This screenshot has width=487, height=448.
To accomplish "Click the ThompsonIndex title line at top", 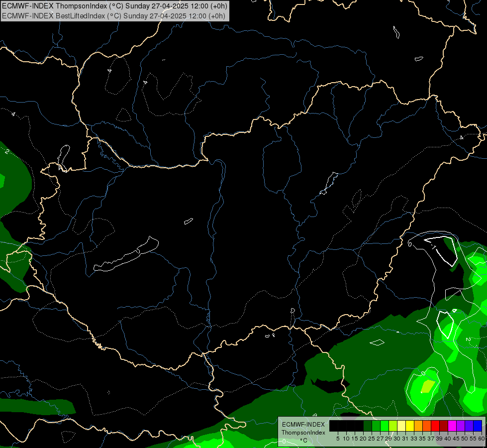I will tap(114, 6).
